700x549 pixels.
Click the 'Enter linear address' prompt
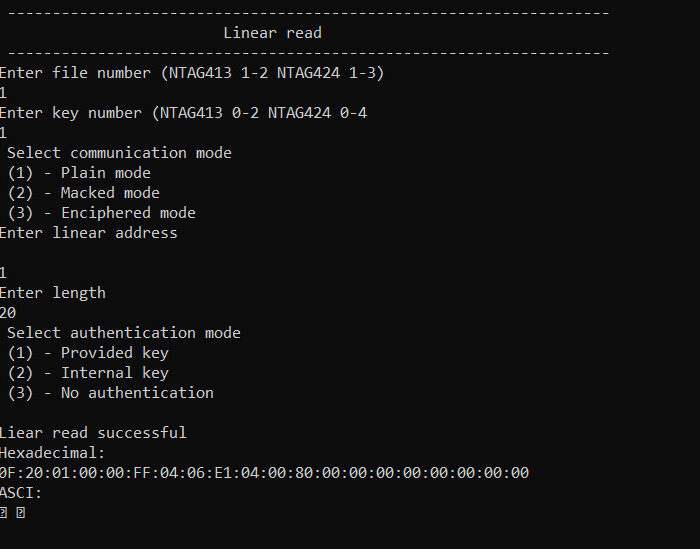[x=88, y=233]
